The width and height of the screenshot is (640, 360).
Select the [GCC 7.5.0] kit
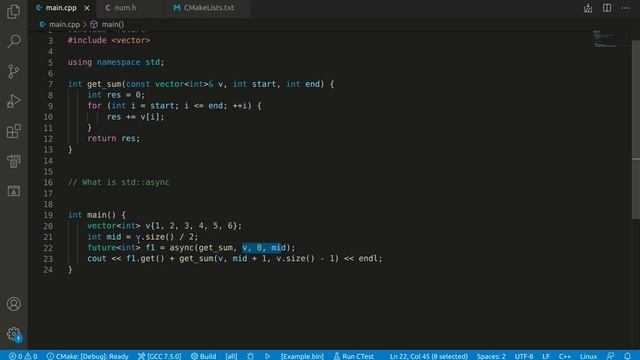159,356
